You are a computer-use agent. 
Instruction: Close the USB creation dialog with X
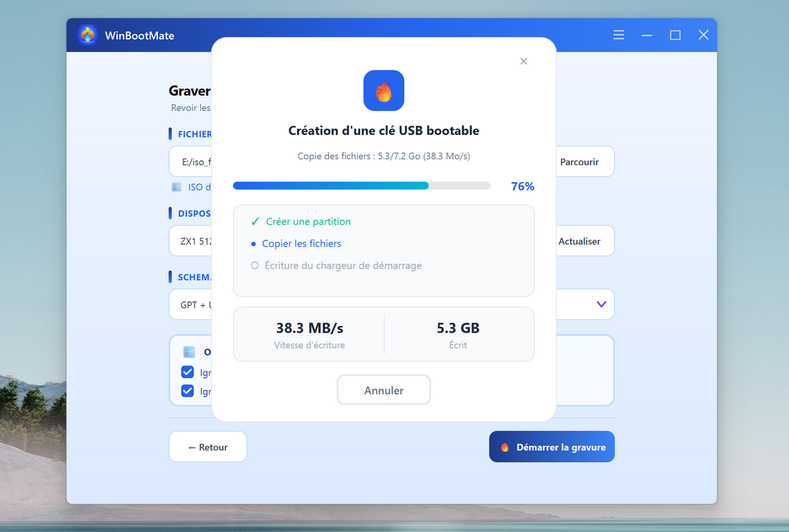[x=523, y=61]
